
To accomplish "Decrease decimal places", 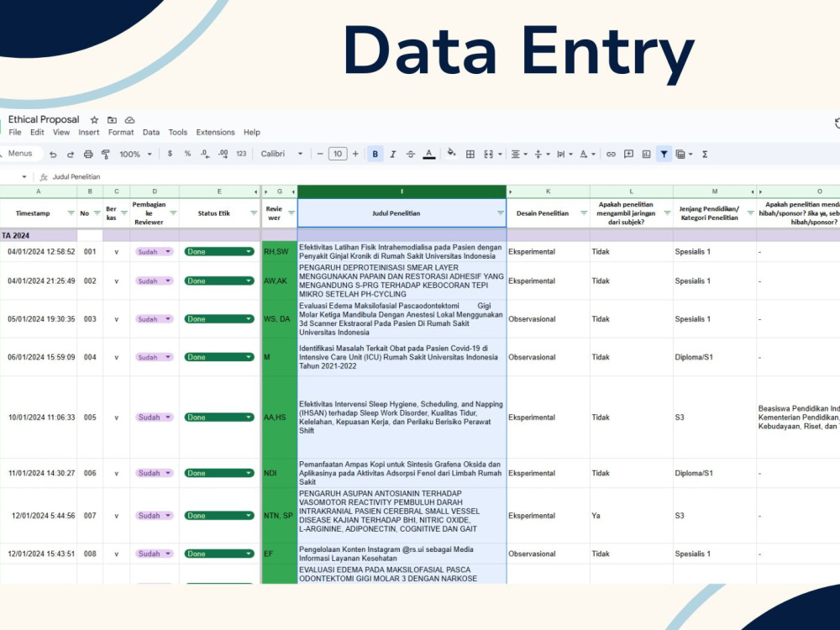I will tap(205, 154).
